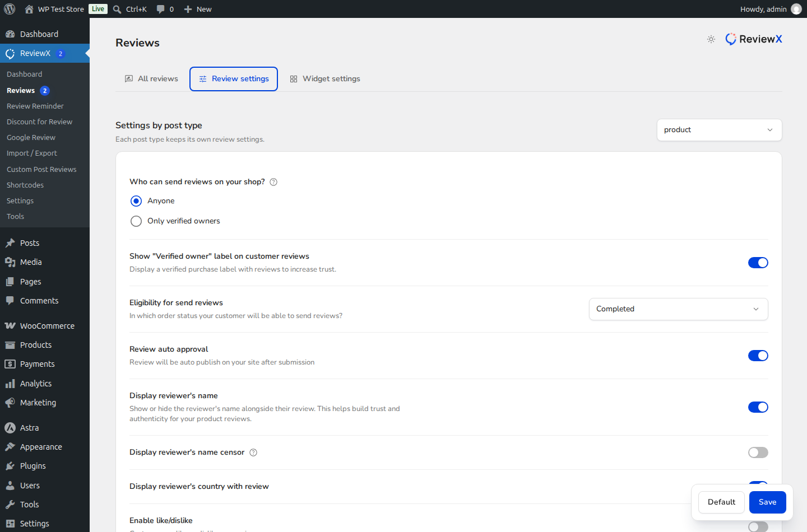The height and width of the screenshot is (532, 807).
Task: Open Custom Post Reviews submenu link
Action: point(41,169)
